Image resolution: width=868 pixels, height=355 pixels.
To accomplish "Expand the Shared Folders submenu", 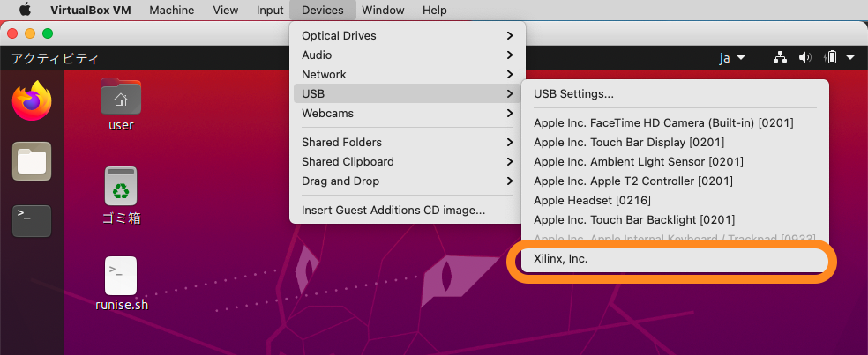I will pos(407,143).
